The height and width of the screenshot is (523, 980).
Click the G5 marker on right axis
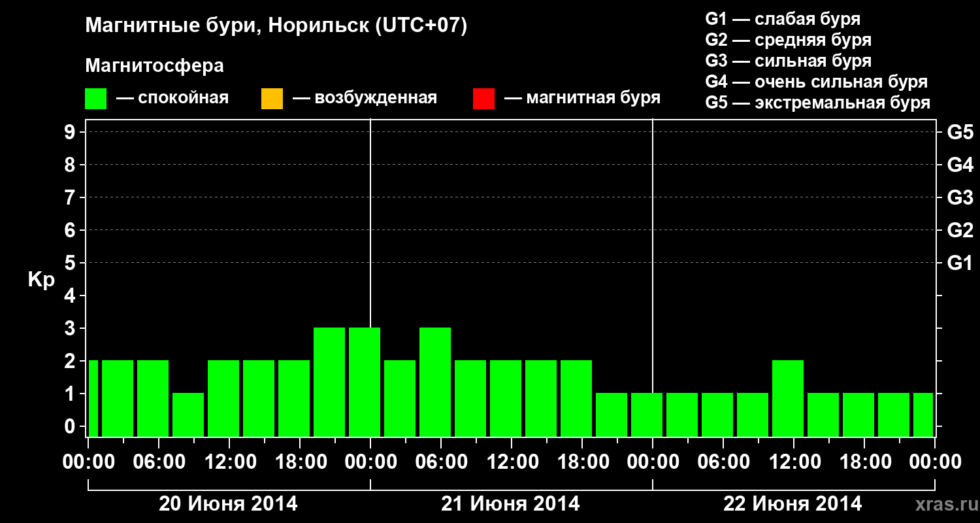click(x=960, y=133)
